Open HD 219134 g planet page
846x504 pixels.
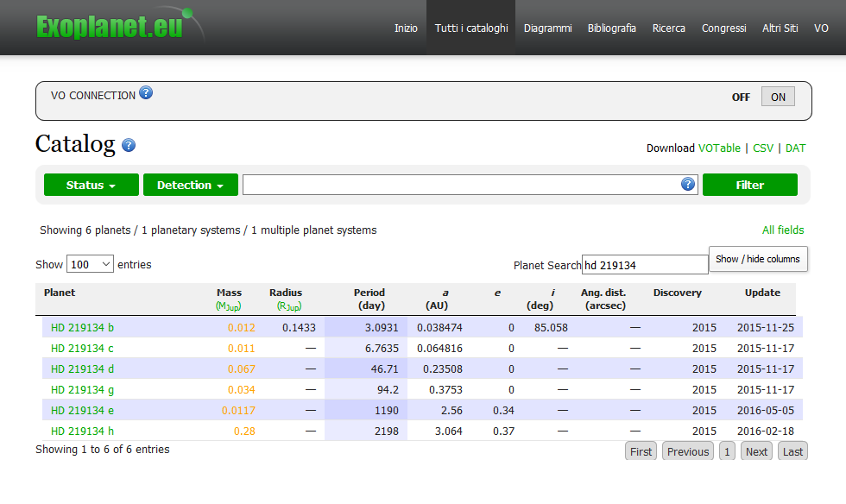click(82, 389)
